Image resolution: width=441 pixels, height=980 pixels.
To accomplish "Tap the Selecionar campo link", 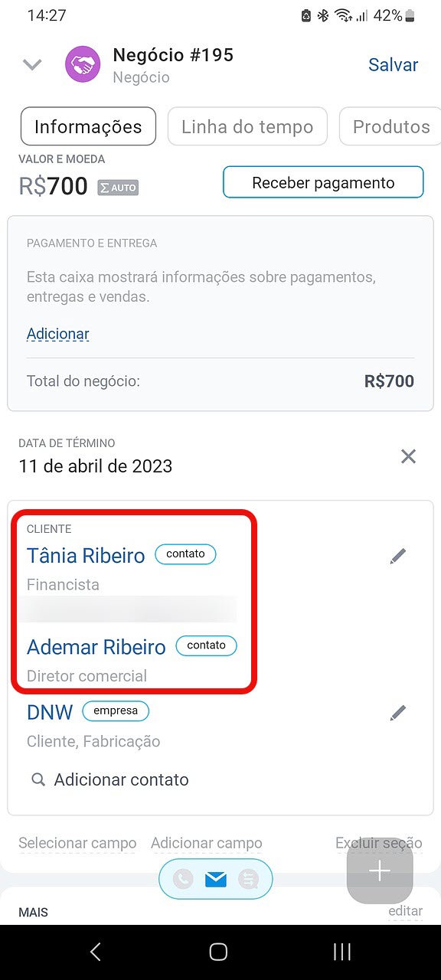I will pyautogui.click(x=77, y=843).
